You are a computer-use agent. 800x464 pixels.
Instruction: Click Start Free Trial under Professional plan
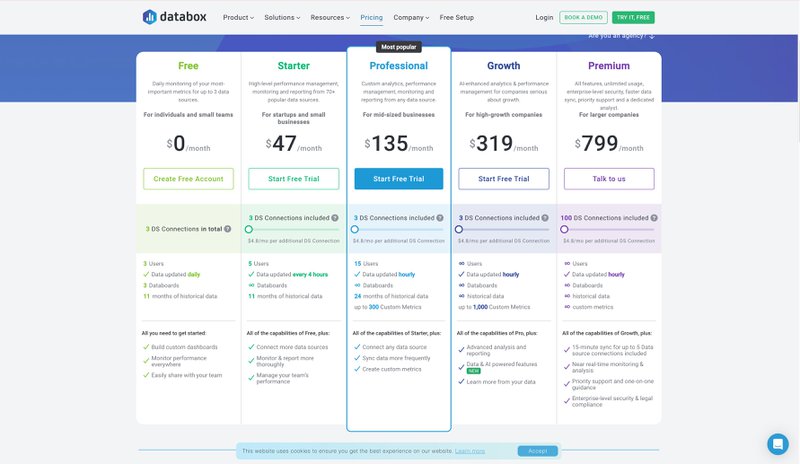tap(399, 179)
